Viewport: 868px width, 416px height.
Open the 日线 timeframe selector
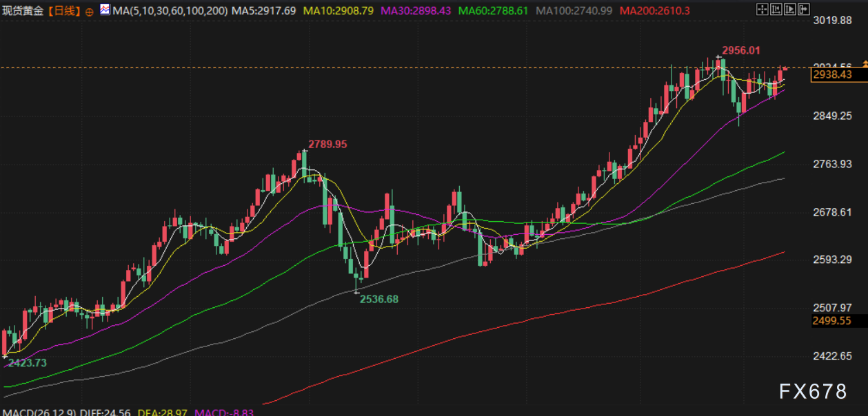(x=64, y=11)
